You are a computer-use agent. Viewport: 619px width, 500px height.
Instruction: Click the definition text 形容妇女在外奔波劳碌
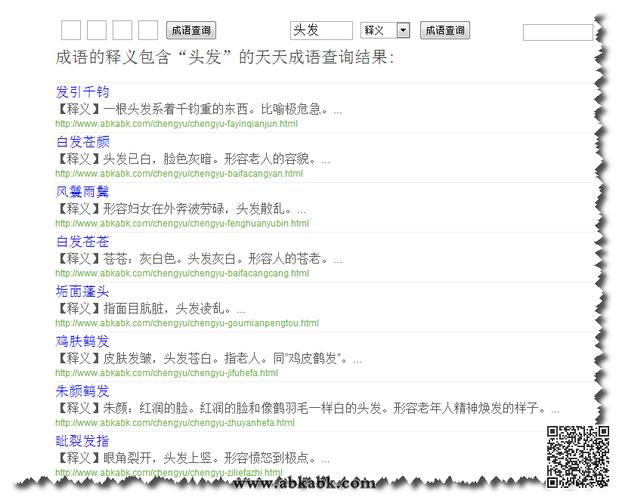(x=163, y=209)
